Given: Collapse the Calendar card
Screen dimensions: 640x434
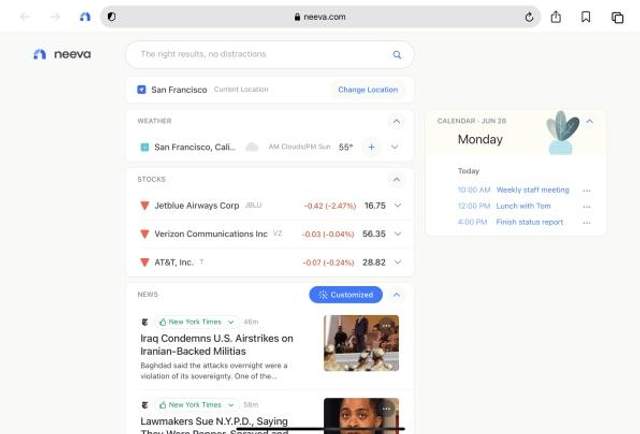Looking at the screenshot, I should [589, 121].
